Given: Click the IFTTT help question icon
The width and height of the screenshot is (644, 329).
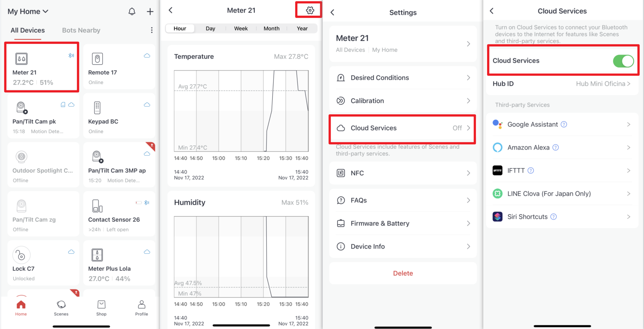Looking at the screenshot, I should pyautogui.click(x=531, y=171).
